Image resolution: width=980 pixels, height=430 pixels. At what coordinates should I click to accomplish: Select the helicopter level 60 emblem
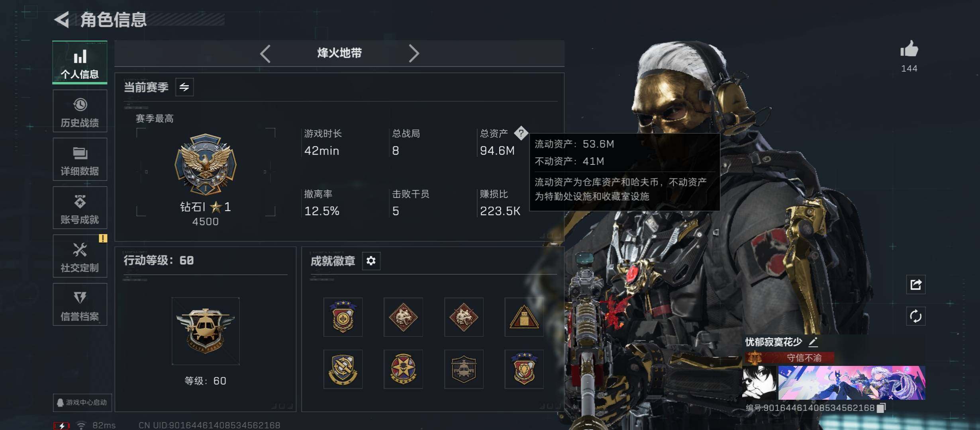click(206, 331)
